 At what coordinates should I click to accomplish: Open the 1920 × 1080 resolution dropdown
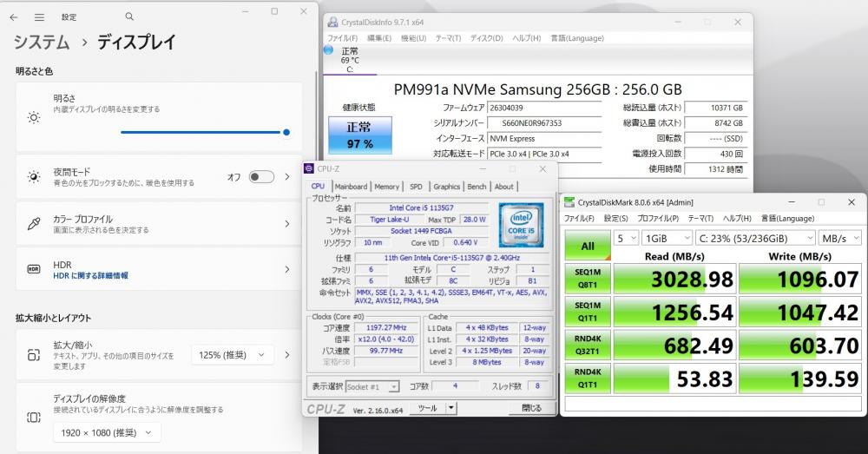click(x=108, y=432)
